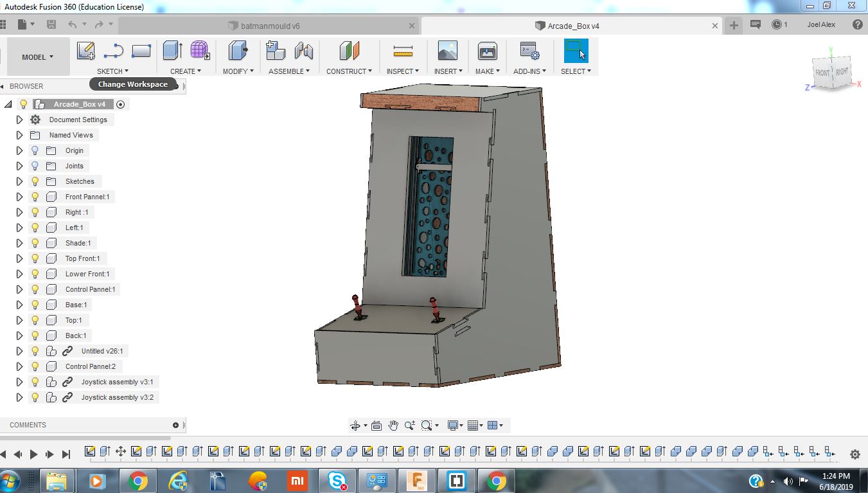Activate the Select tool icon

coord(576,51)
